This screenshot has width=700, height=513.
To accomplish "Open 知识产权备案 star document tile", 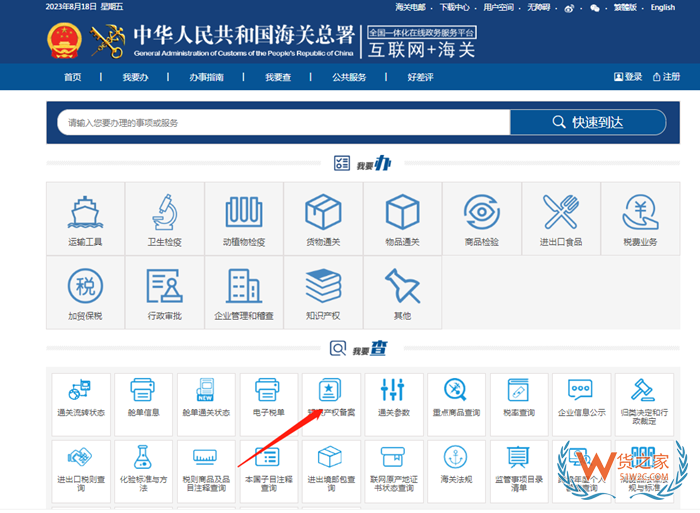I will pyautogui.click(x=331, y=405).
